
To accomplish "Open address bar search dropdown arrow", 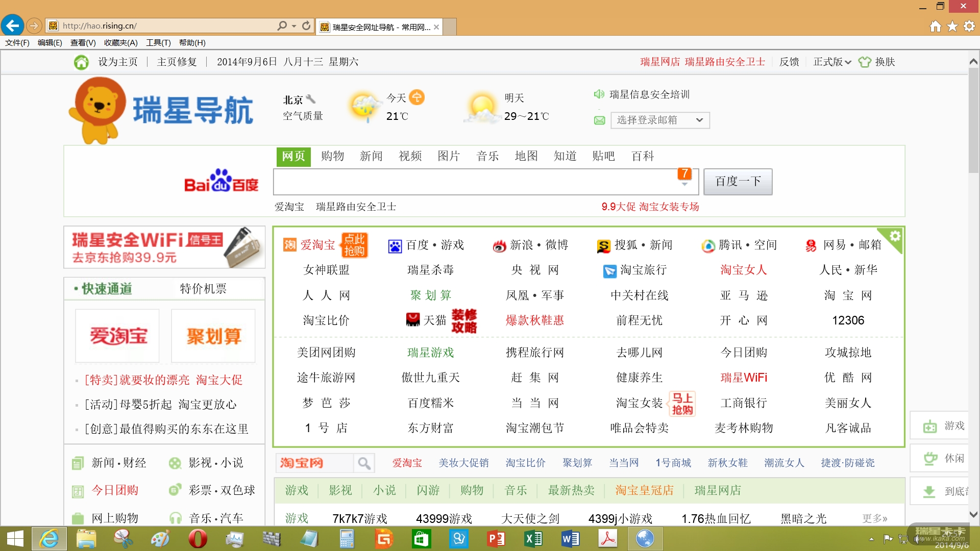I will (x=294, y=26).
